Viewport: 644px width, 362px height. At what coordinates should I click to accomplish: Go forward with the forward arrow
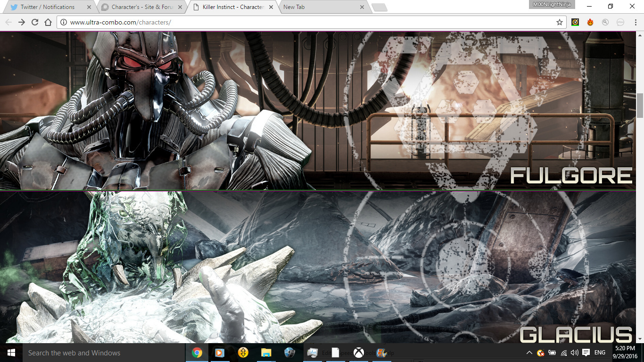point(22,22)
